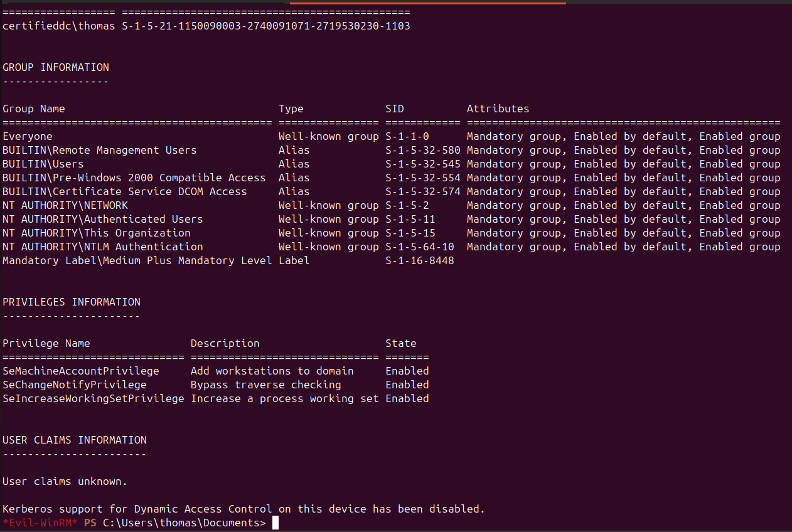This screenshot has height=532, width=792.
Task: Click the SeChangeNotifyPrivilege entry
Action: [x=75, y=385]
